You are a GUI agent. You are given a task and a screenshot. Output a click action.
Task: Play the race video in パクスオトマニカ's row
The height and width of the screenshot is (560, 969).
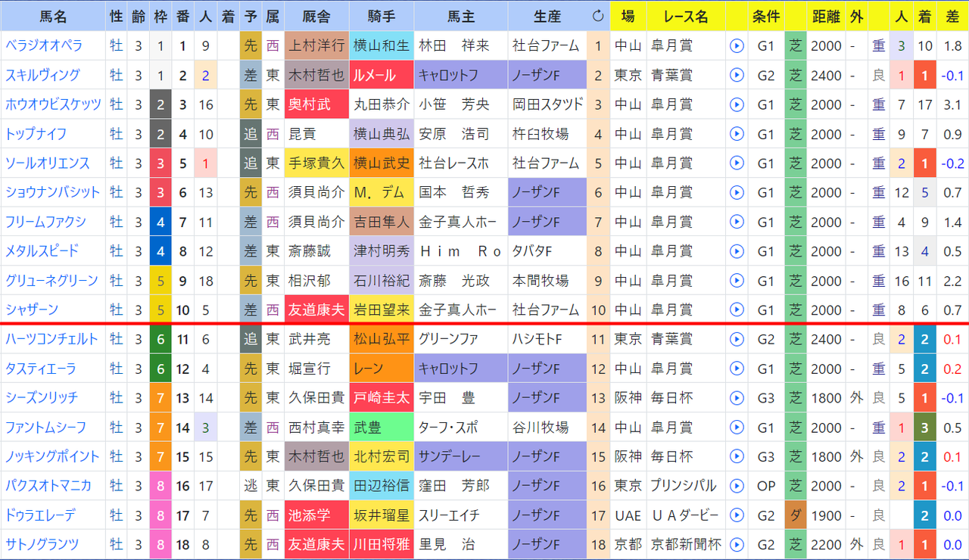pos(737,485)
